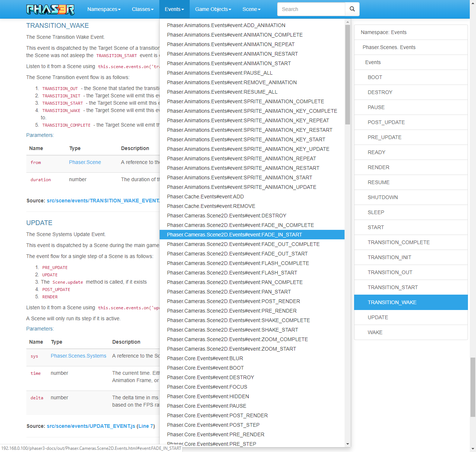Select the Events menu item
Screen dimensions: 476x452
tap(174, 9)
